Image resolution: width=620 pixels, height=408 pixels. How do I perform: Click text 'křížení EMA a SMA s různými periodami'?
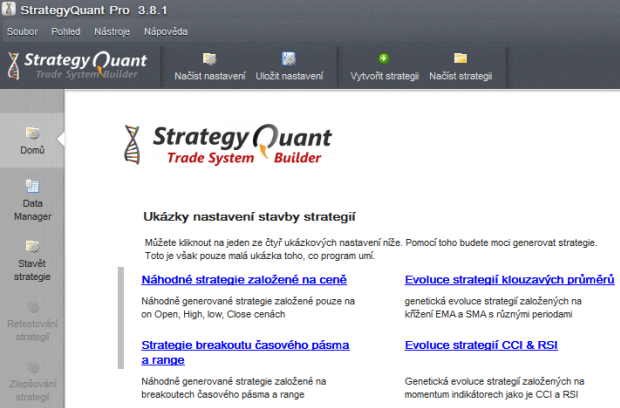pos(488,314)
